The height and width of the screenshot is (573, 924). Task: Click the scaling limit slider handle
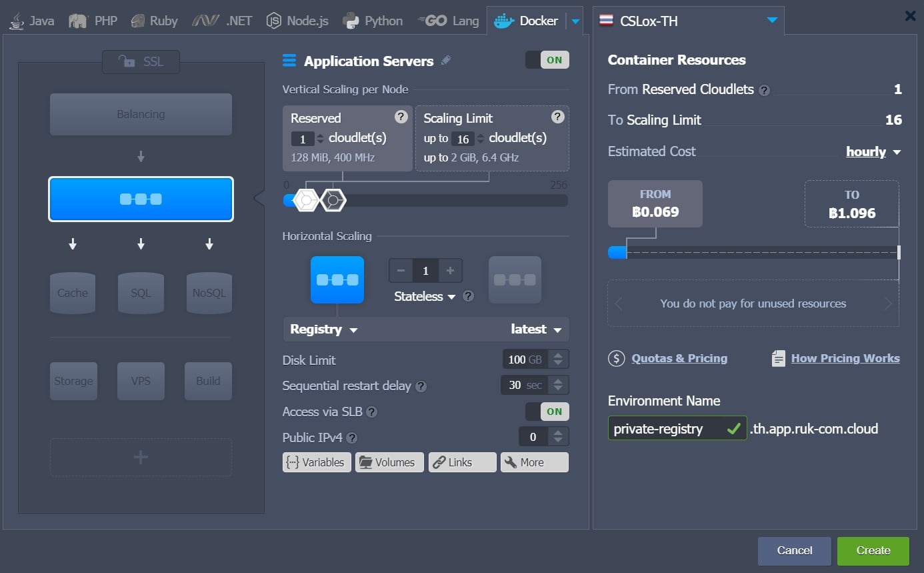[x=333, y=200]
